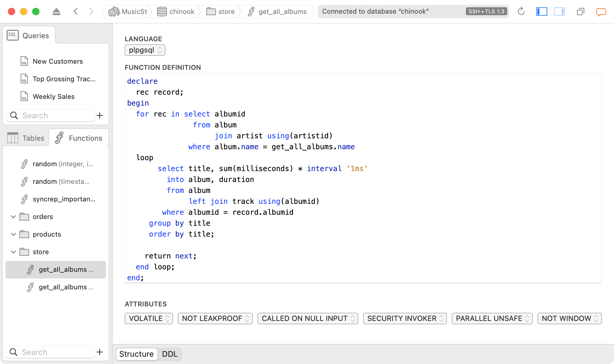This screenshot has width=614, height=364.
Task: Select the Weekly Sales query
Action: tap(54, 97)
